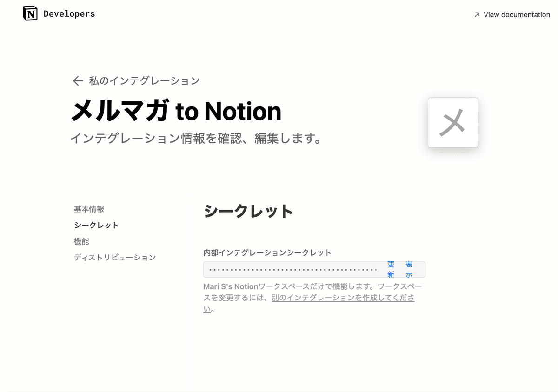This screenshot has width=558, height=392.
Task: Select the 内部インテグレーションシークレット label
Action: (266, 252)
